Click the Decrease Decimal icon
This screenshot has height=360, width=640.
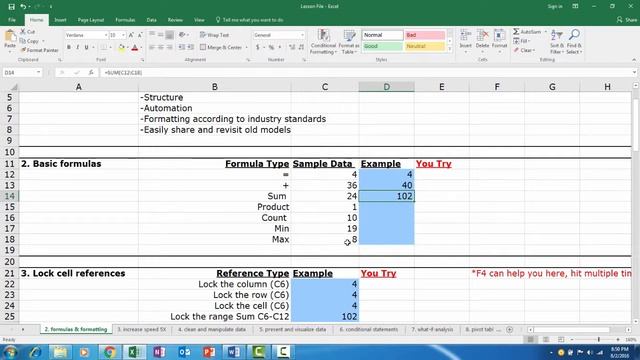[301, 47]
